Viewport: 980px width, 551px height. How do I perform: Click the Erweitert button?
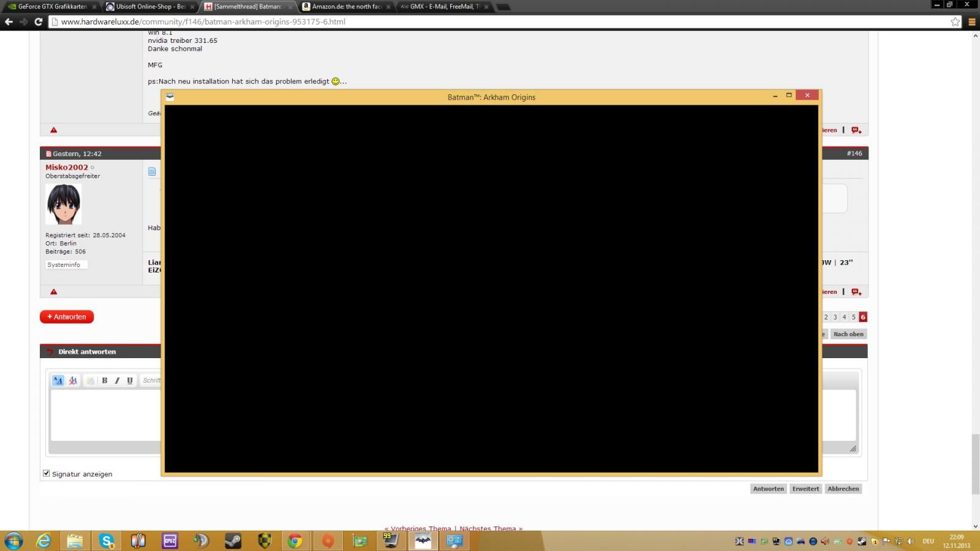[x=805, y=489]
